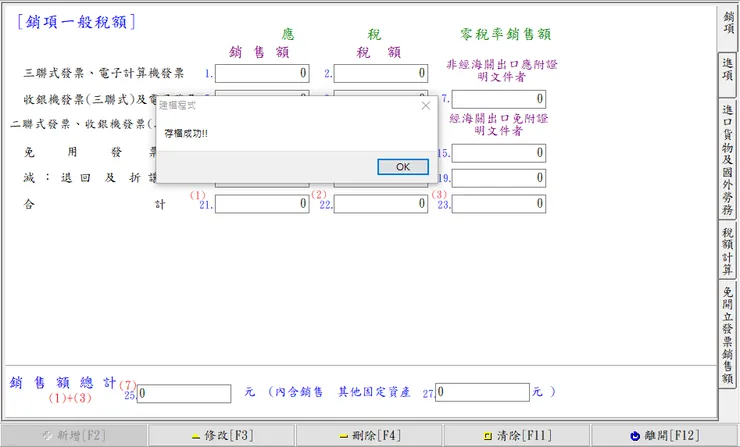Click the [銷項一般稅額] heading
Viewport: 740px width, 447px height.
tap(76, 22)
